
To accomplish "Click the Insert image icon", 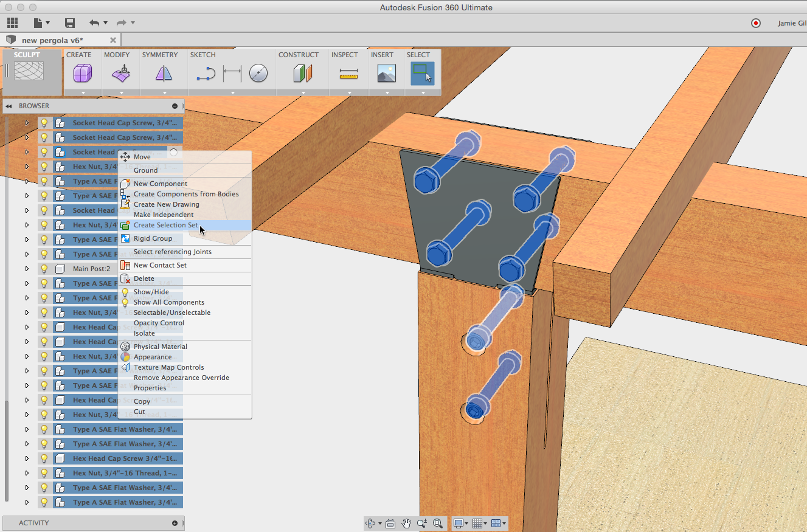I will pyautogui.click(x=386, y=74).
